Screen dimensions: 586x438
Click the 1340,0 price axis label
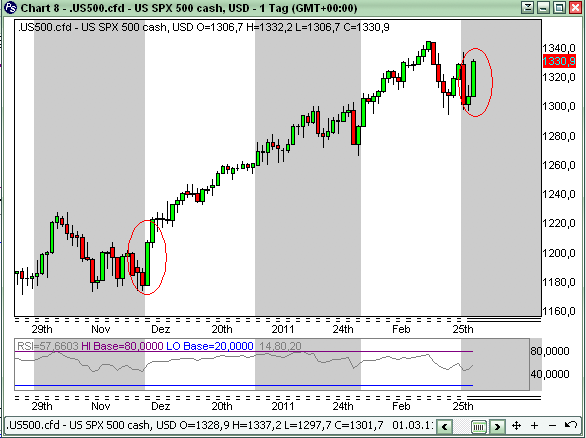tap(559, 48)
